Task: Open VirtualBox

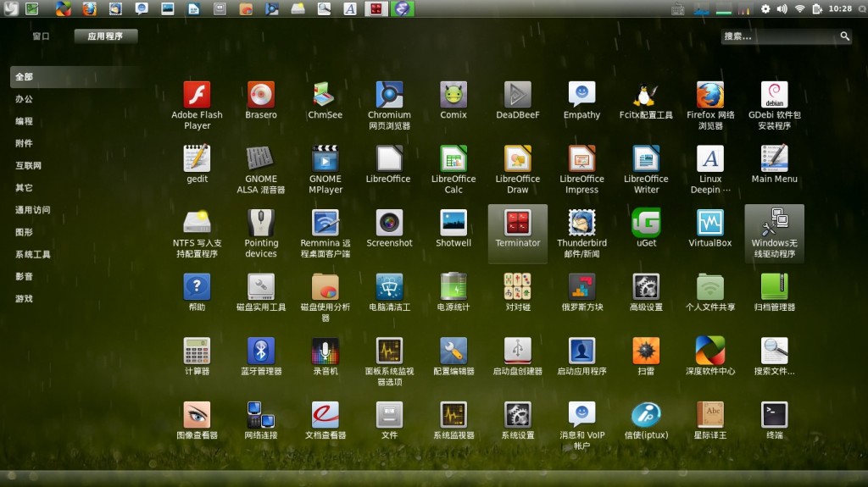Action: [x=710, y=229]
